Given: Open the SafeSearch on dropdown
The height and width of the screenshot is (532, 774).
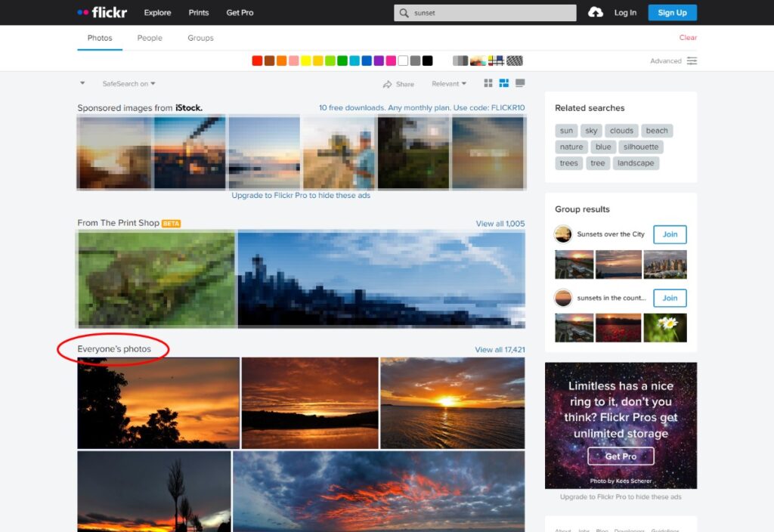Looking at the screenshot, I should (x=128, y=84).
